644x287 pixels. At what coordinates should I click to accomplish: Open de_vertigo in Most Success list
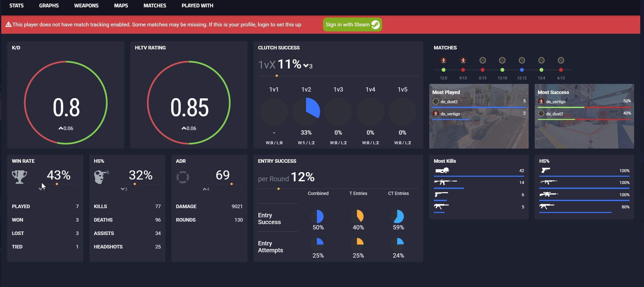(556, 102)
